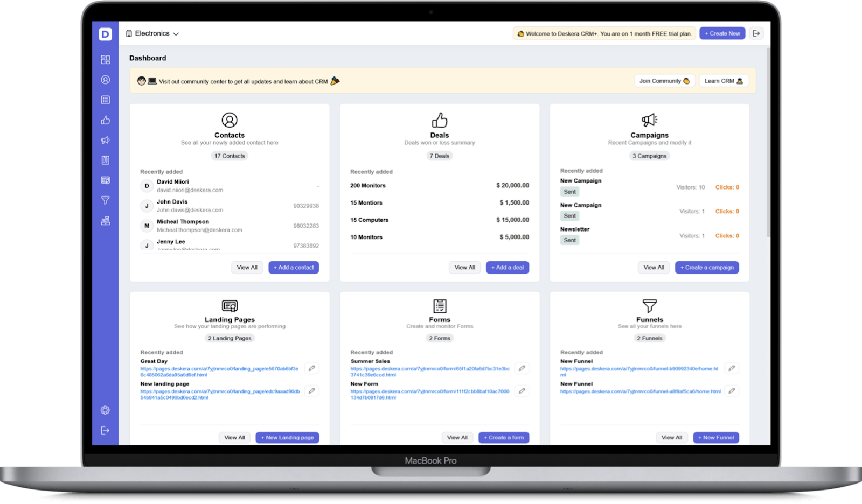Image resolution: width=862 pixels, height=504 pixels.
Task: View All contacts
Action: [247, 268]
